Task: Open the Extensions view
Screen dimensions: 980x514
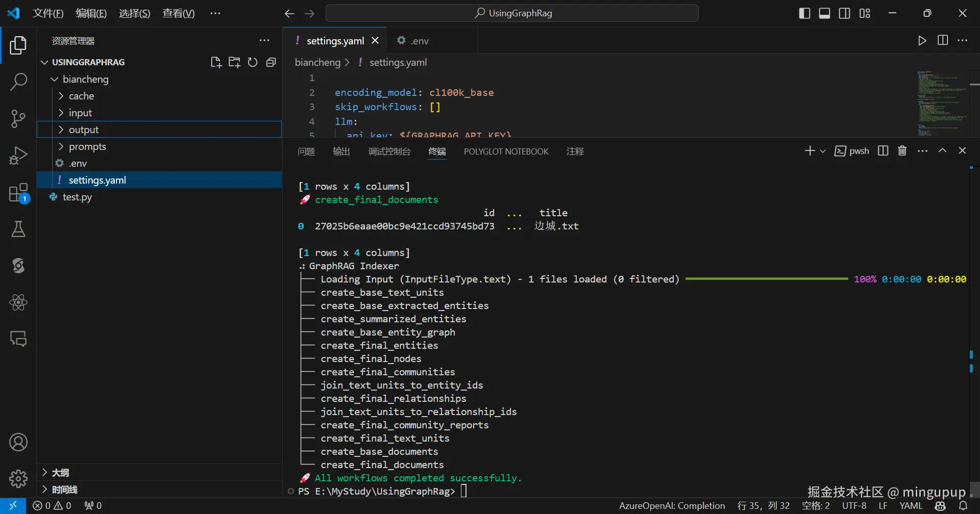Action: pos(18,193)
